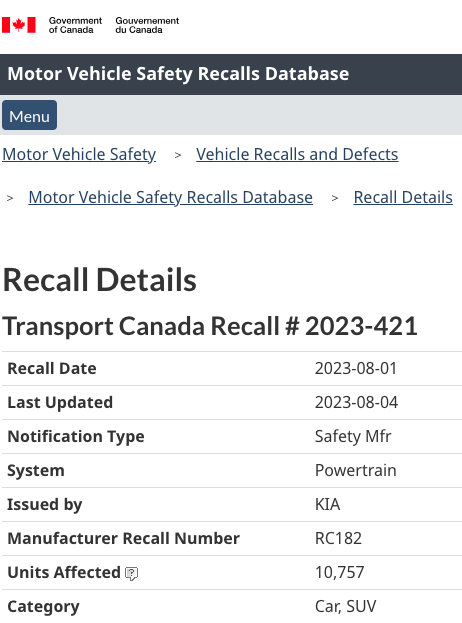Click the Recall Details breadcrumb link
Viewport: 462px width, 623px height.
(403, 197)
